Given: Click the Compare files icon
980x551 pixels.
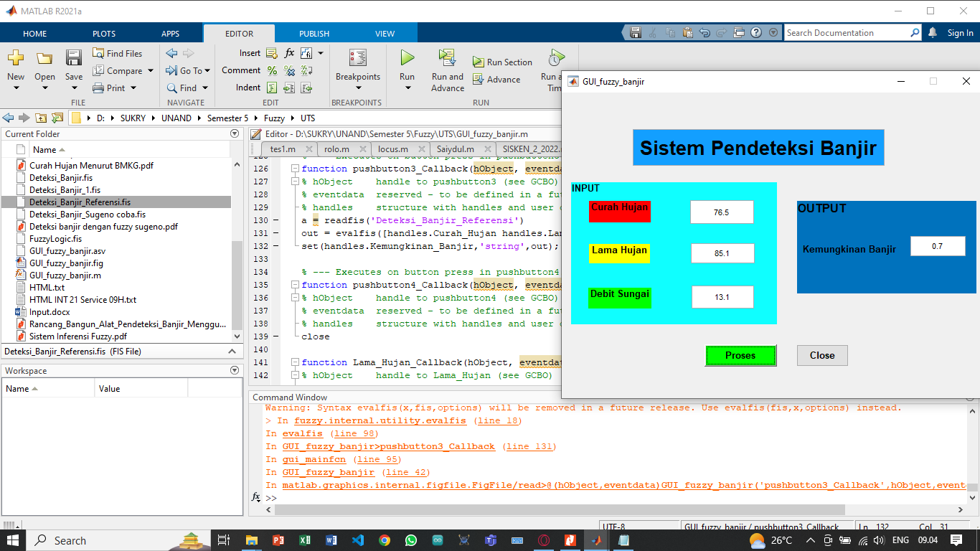Looking at the screenshot, I should (98, 70).
